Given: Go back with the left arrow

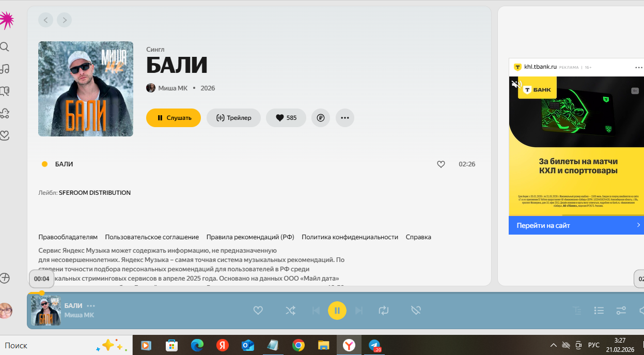Looking at the screenshot, I should tap(45, 20).
